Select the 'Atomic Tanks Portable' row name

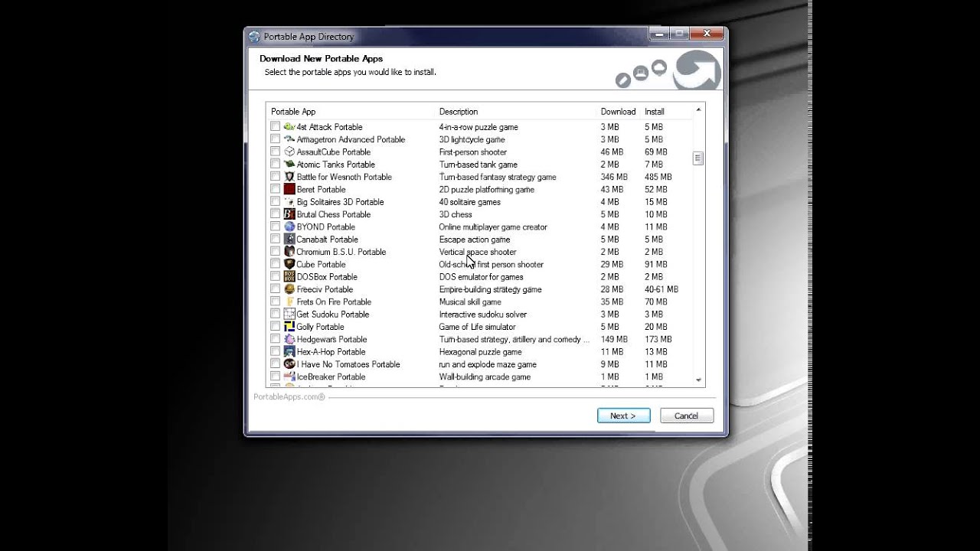335,165
